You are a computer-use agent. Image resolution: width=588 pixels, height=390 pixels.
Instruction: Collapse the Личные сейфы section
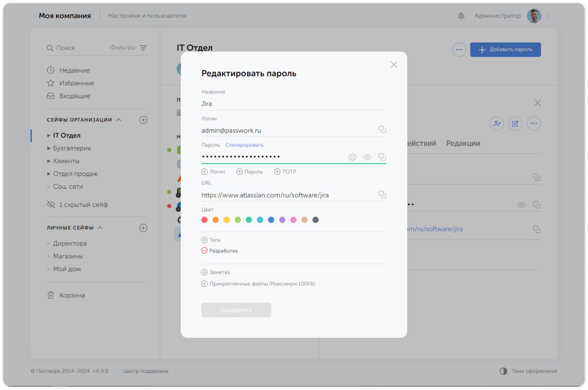coord(100,228)
